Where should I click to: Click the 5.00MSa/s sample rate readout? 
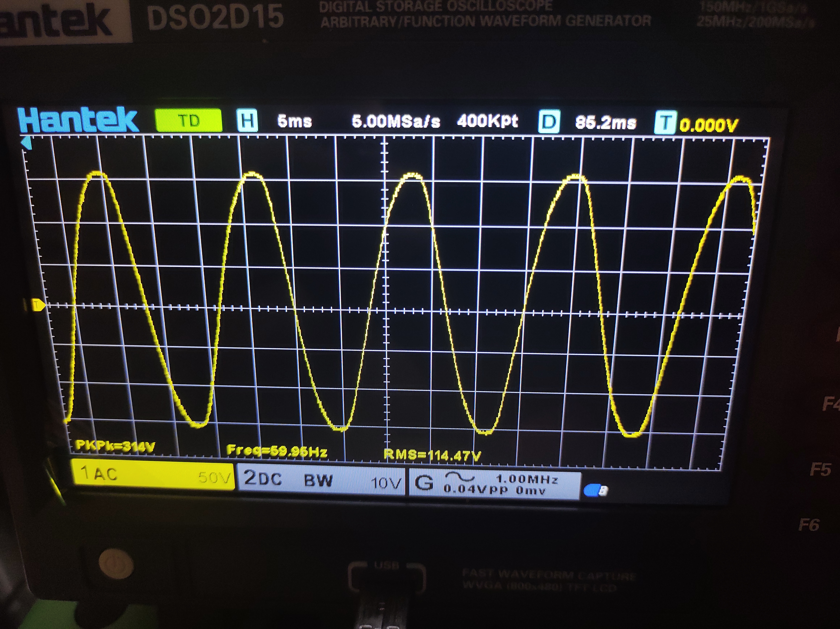point(396,122)
